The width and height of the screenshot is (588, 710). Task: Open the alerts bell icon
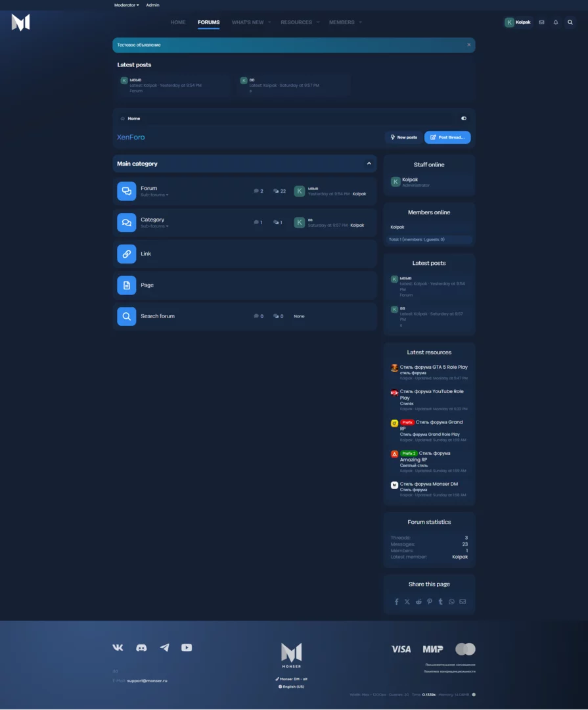coord(556,22)
